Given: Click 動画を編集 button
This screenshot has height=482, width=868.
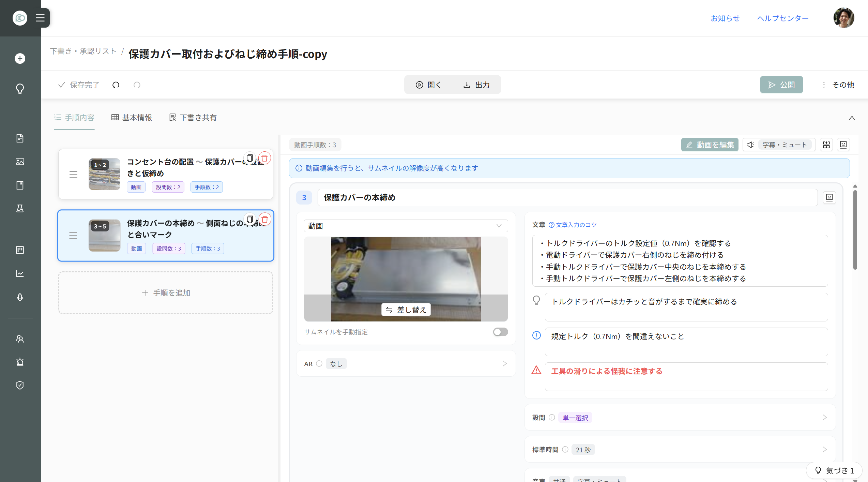Looking at the screenshot, I should coord(710,145).
